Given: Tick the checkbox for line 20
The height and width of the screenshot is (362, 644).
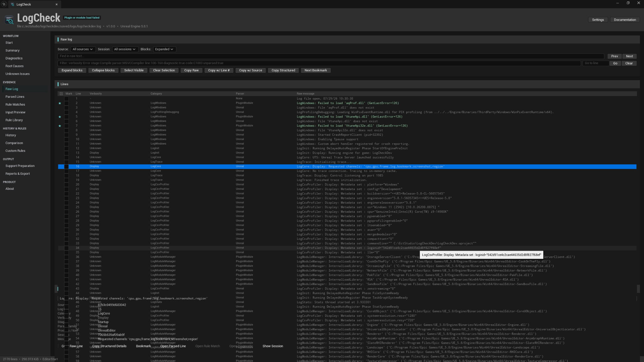Looking at the screenshot, I should [x=66, y=184].
